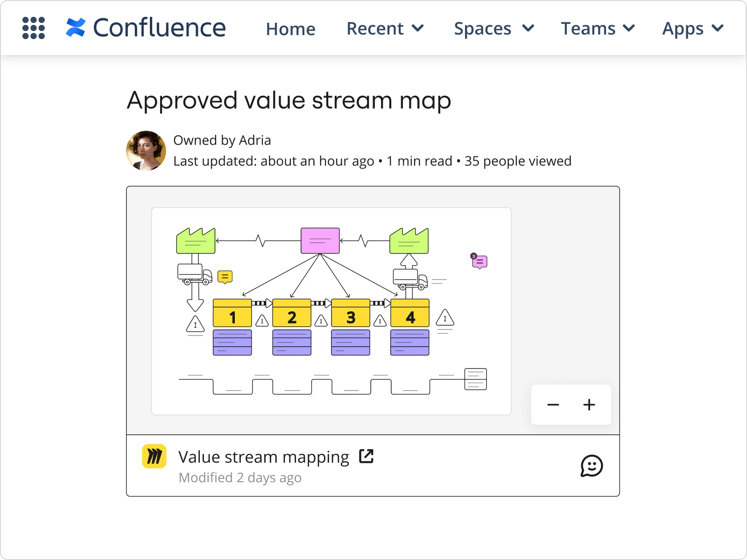Open the Miro board from the embed icon
This screenshot has height=560, width=747.
point(154,456)
